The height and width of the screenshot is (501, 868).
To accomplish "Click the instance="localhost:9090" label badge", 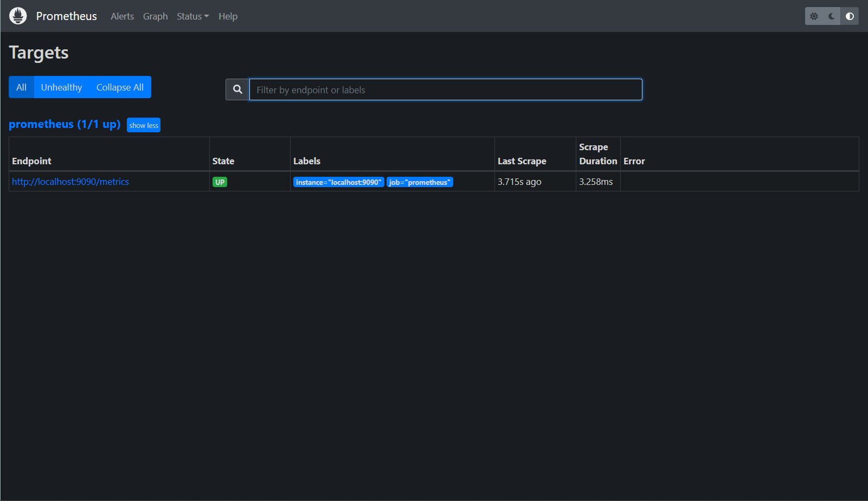I will pyautogui.click(x=339, y=182).
